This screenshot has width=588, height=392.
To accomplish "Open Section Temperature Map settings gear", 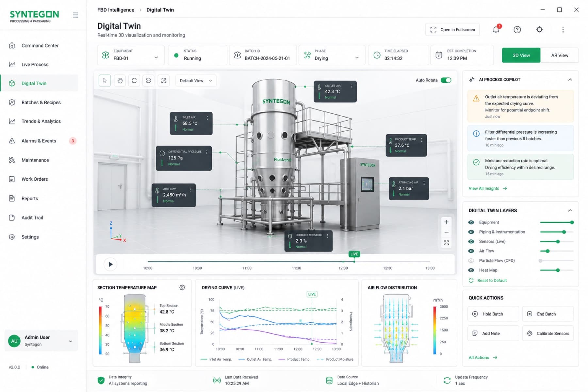I will coord(182,287).
